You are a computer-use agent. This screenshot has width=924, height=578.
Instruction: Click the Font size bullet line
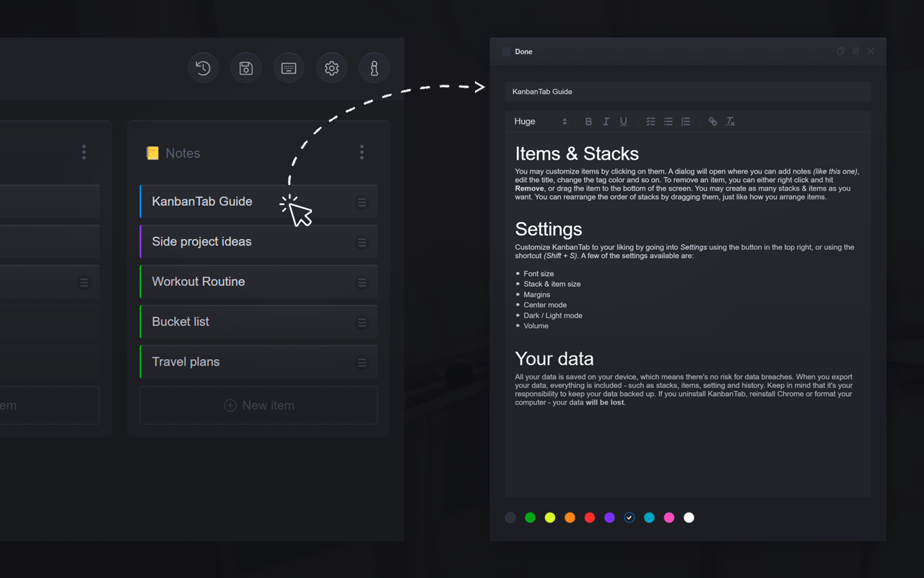[539, 274]
